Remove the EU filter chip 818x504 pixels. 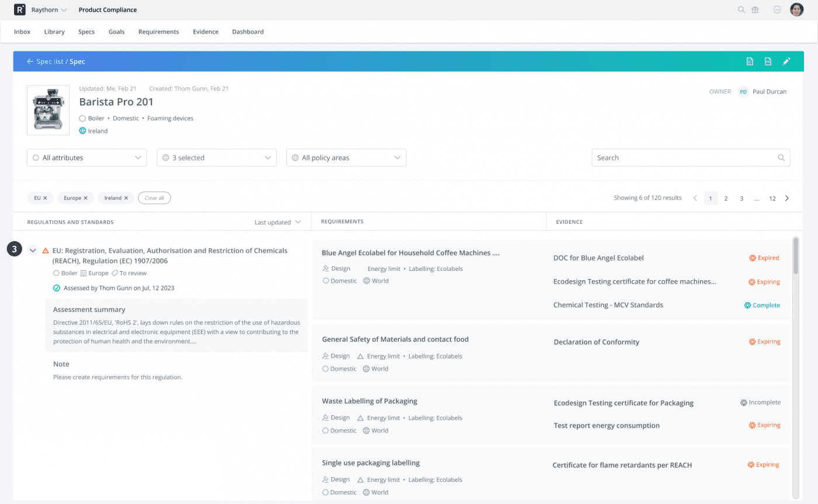[x=47, y=197]
